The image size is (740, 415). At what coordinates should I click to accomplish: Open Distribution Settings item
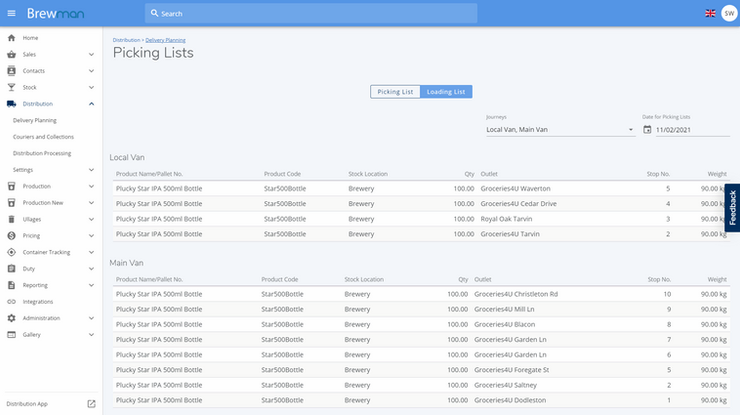click(x=23, y=170)
